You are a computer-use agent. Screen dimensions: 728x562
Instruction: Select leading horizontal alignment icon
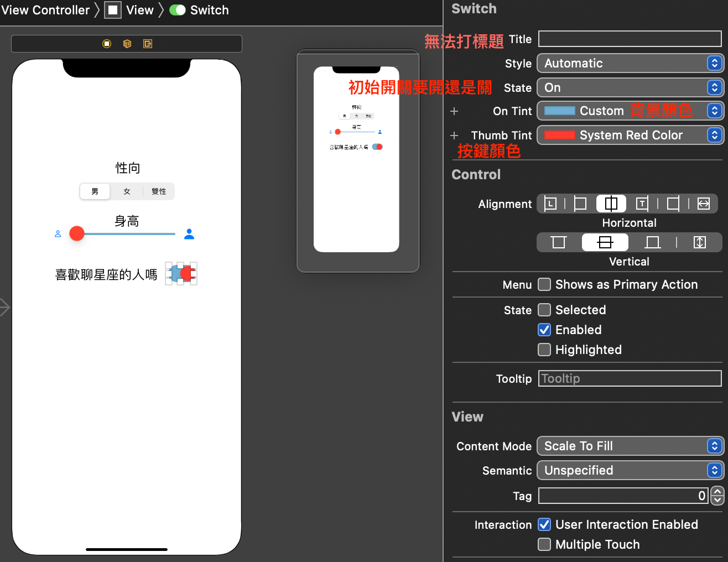[550, 204]
